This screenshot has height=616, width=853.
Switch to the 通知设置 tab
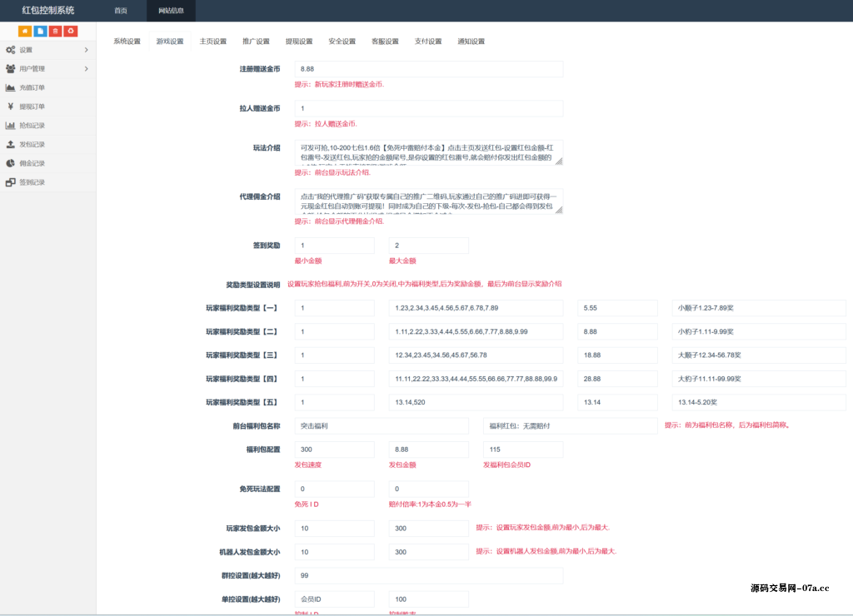coord(471,42)
